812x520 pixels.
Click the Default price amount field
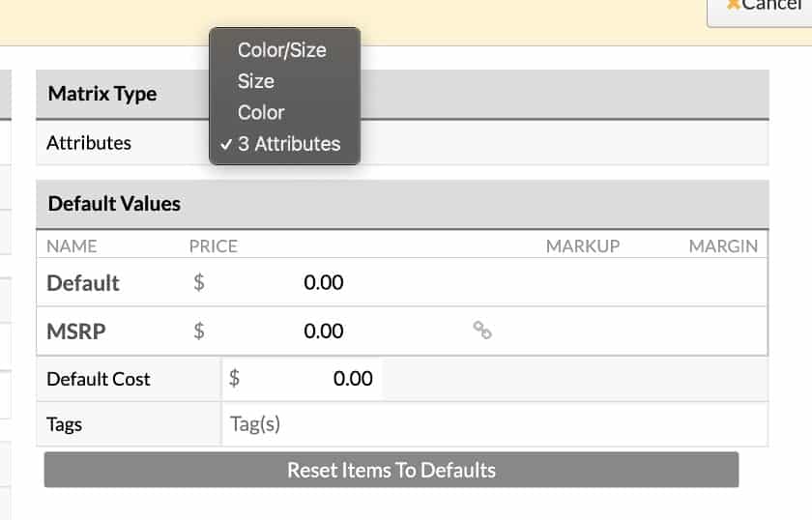click(277, 283)
